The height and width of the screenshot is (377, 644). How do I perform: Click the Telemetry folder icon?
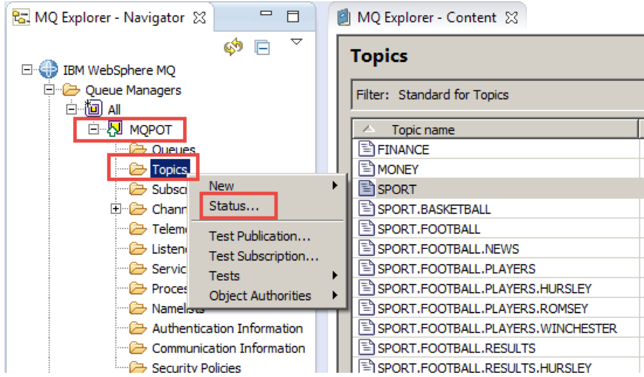pos(138,229)
